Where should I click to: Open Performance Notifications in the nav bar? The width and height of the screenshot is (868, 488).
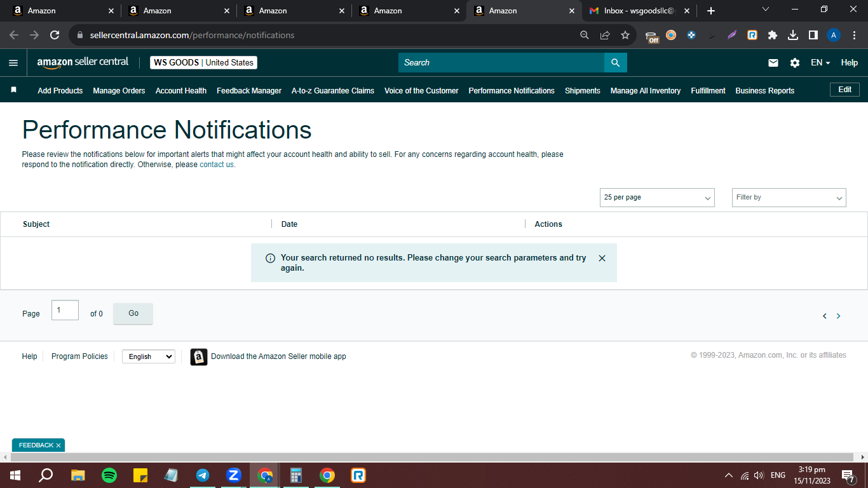tap(512, 91)
